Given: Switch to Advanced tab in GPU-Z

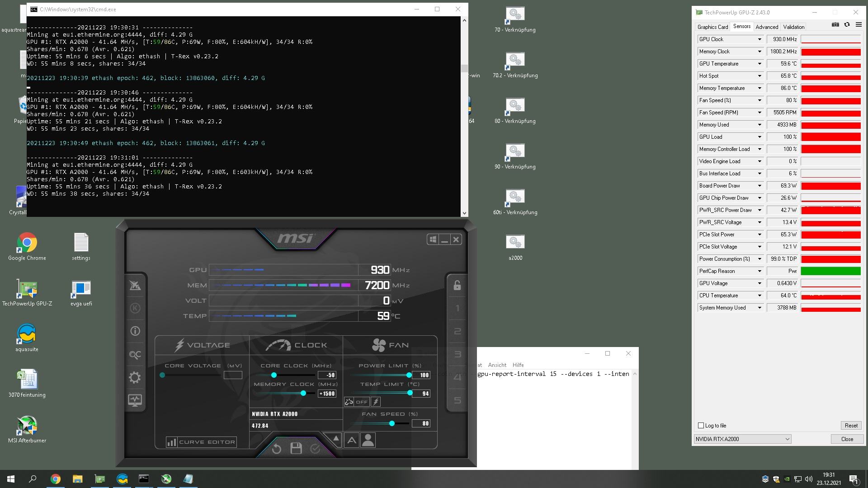Looking at the screenshot, I should tap(767, 27).
